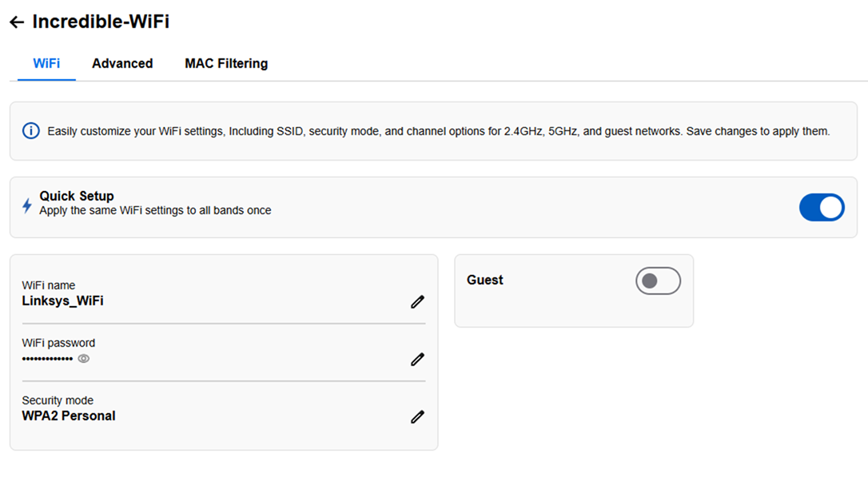Enable the Guest network toggle
The width and height of the screenshot is (868, 477).
(x=658, y=280)
